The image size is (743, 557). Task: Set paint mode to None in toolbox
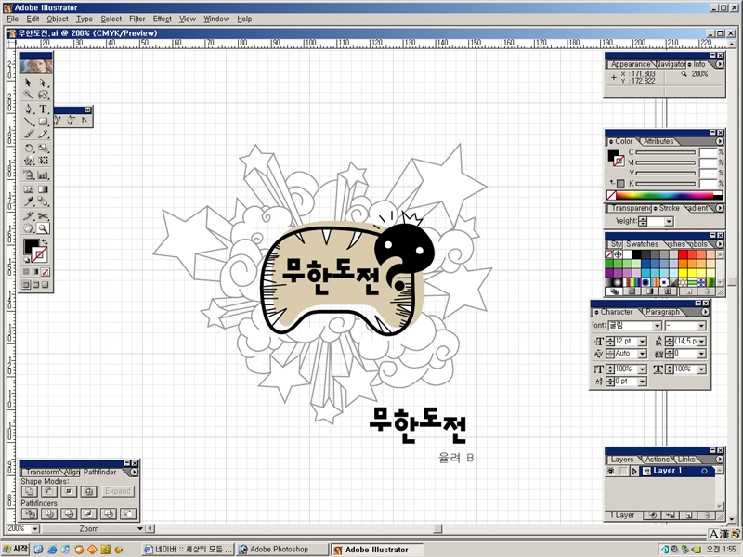tap(45, 272)
